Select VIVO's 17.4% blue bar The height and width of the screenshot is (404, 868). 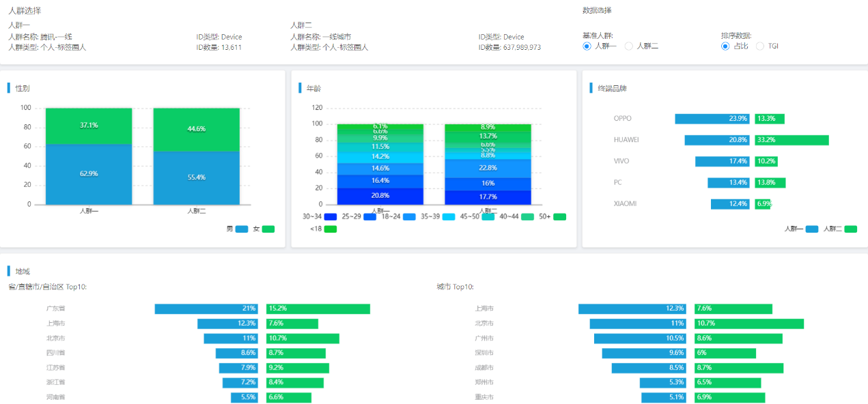coord(723,162)
